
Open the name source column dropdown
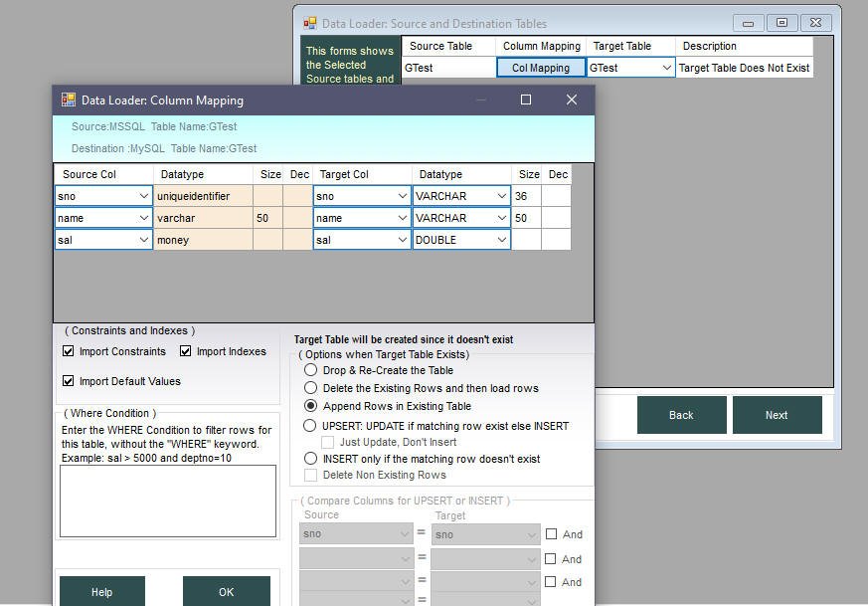click(x=143, y=218)
